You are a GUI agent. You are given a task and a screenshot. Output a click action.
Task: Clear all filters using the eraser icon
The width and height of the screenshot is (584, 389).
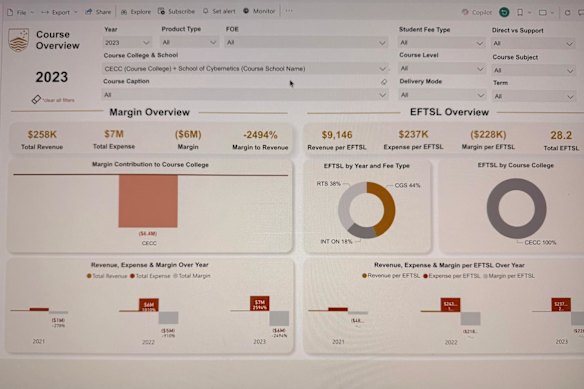click(x=36, y=99)
